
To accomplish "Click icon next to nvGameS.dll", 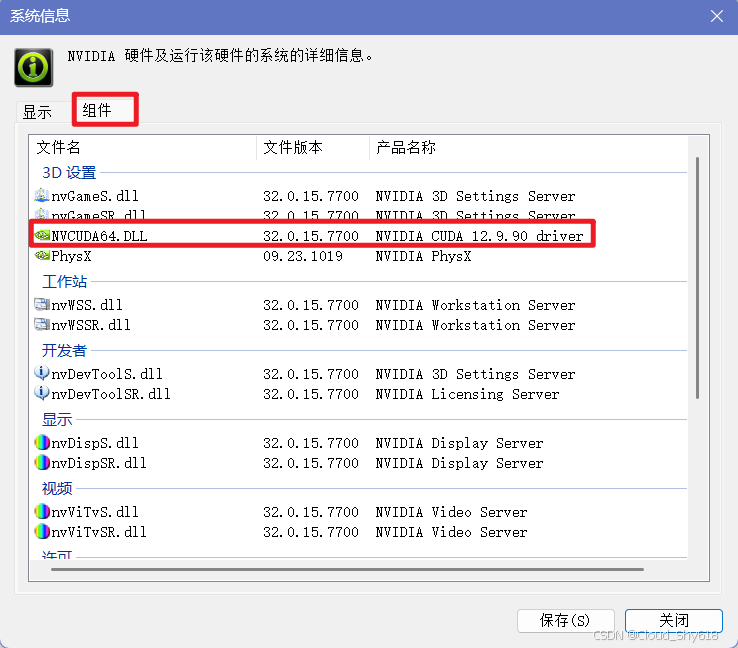I will click(x=42, y=195).
